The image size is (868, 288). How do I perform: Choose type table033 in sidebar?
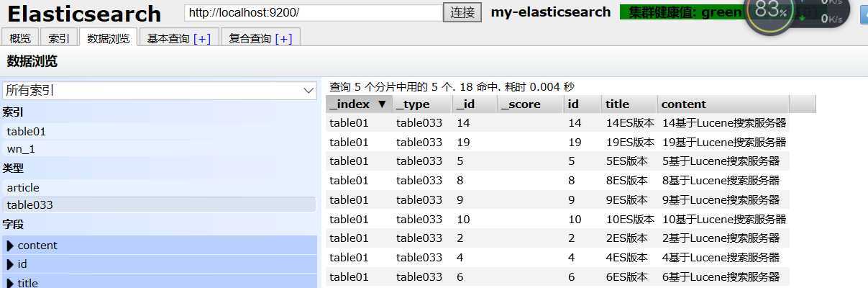pos(159,205)
